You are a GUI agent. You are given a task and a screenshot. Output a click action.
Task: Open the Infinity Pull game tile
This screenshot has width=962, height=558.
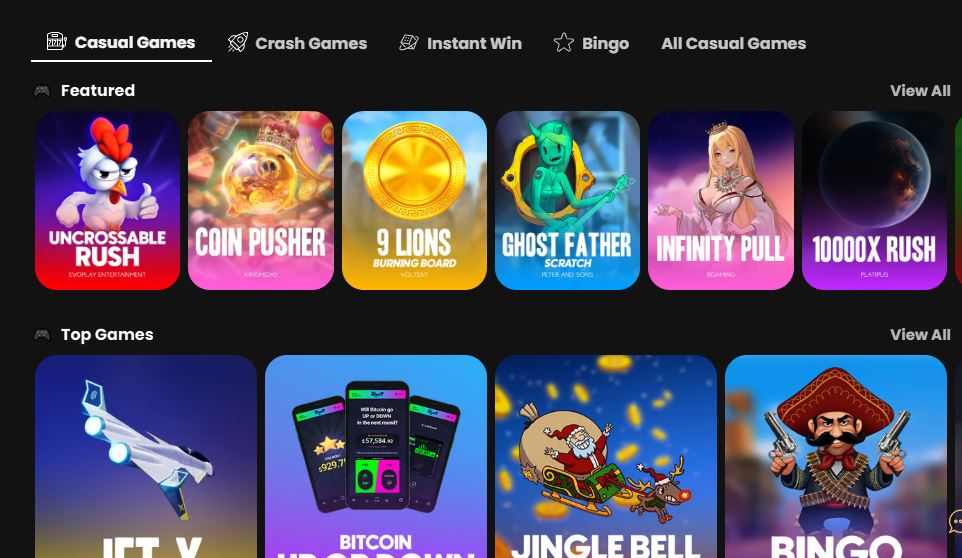point(721,201)
